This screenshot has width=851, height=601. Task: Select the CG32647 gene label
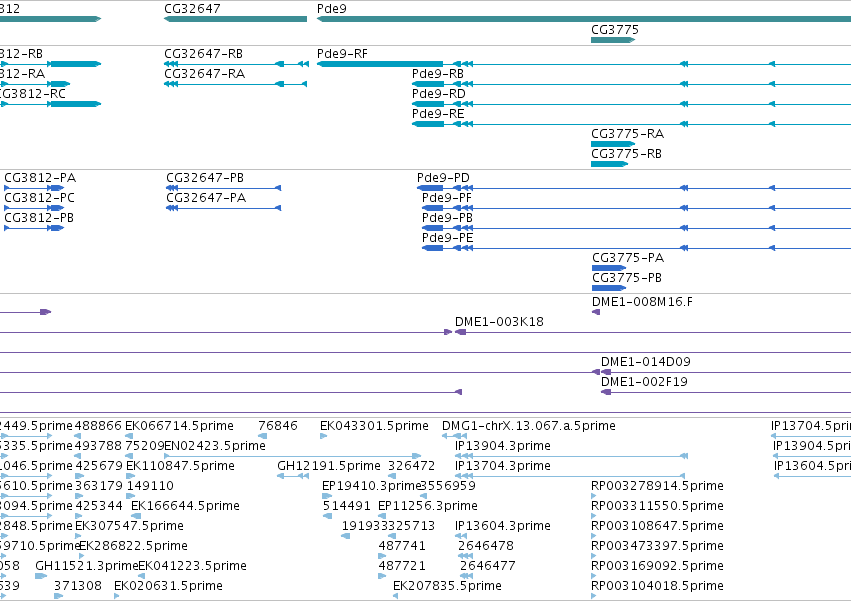192,9
